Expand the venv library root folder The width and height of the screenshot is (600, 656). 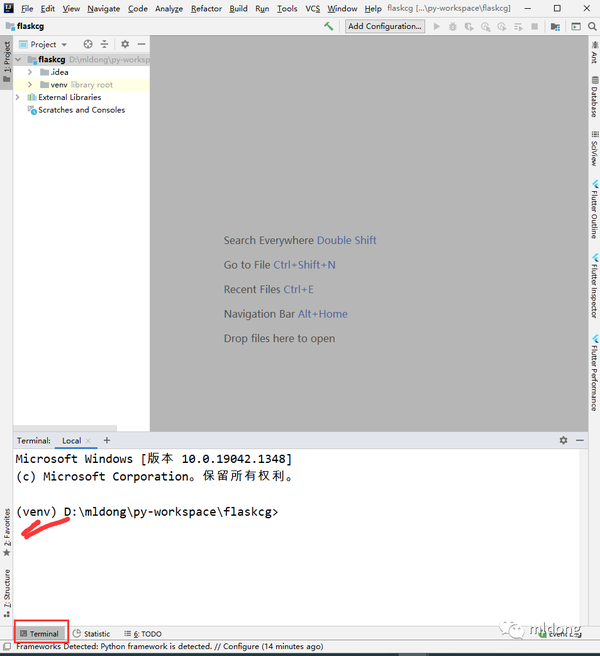point(30,85)
